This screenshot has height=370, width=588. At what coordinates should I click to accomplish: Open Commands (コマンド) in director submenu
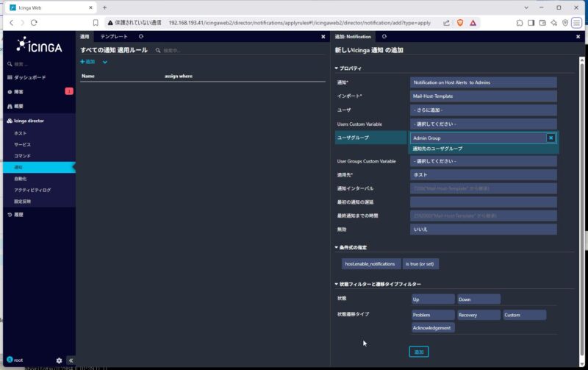pos(23,156)
